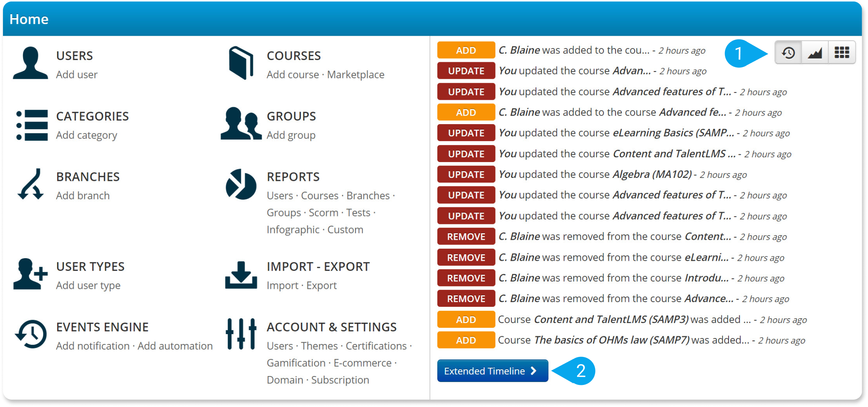Open the Courses report link under Reports
The width and height of the screenshot is (868, 407).
pos(319,196)
